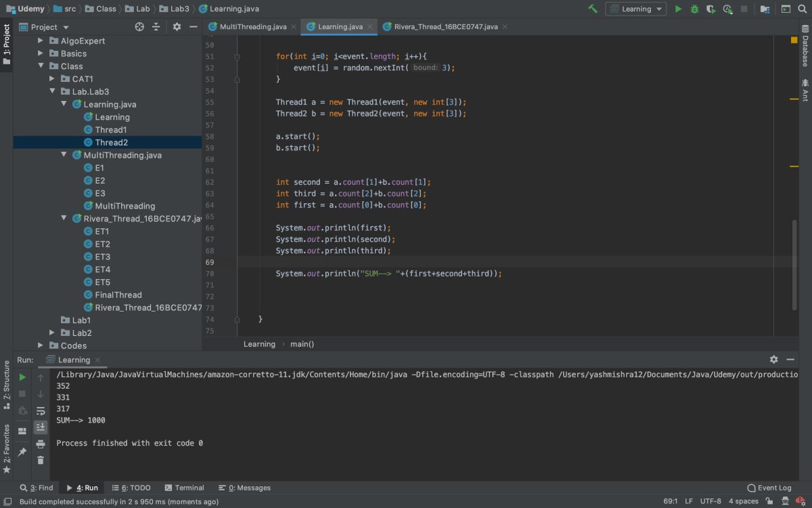Collapse all using Project panel icon
This screenshot has width=812, height=508.
(156, 27)
